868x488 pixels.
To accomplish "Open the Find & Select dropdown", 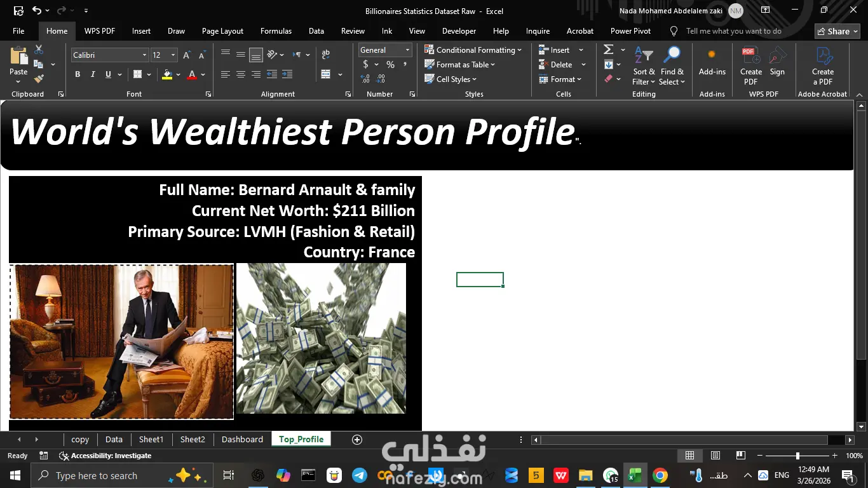I will click(x=672, y=66).
